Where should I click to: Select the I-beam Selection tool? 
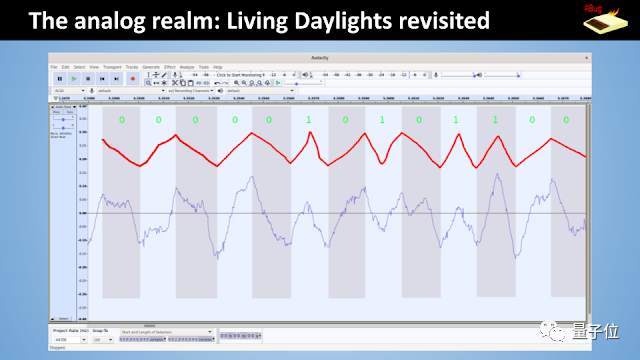(148, 75)
